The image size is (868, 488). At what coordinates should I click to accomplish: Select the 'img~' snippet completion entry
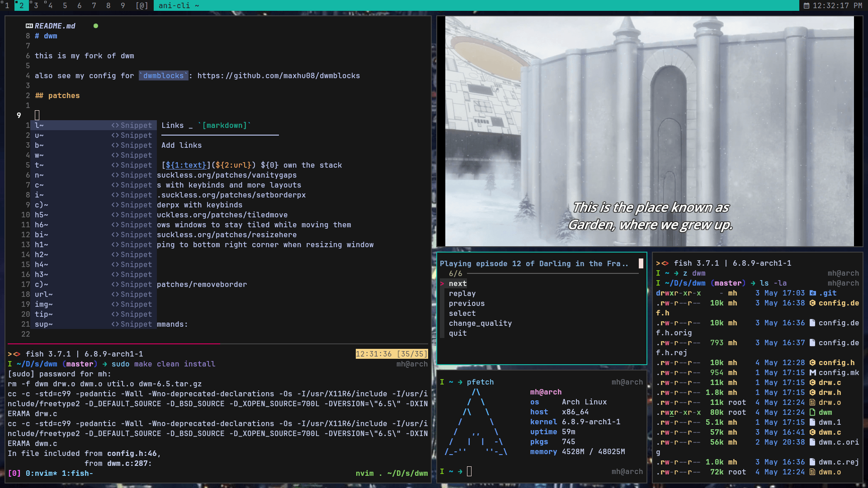pyautogui.click(x=94, y=304)
